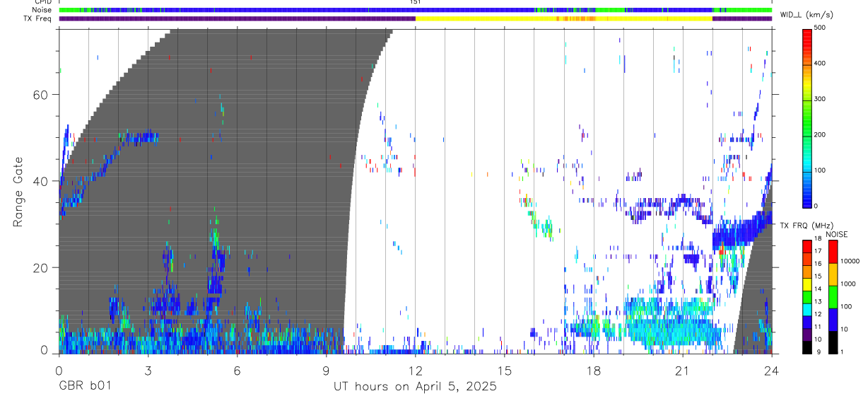Click the 'WID⊥ (km/s)' color bar title

[805, 14]
